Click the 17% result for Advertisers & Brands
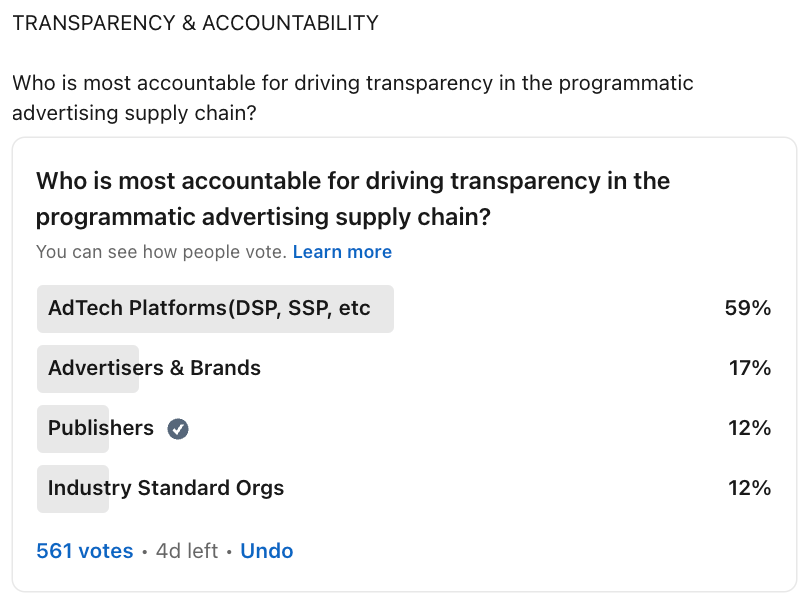Screen dimensions: 798x596 (750, 368)
